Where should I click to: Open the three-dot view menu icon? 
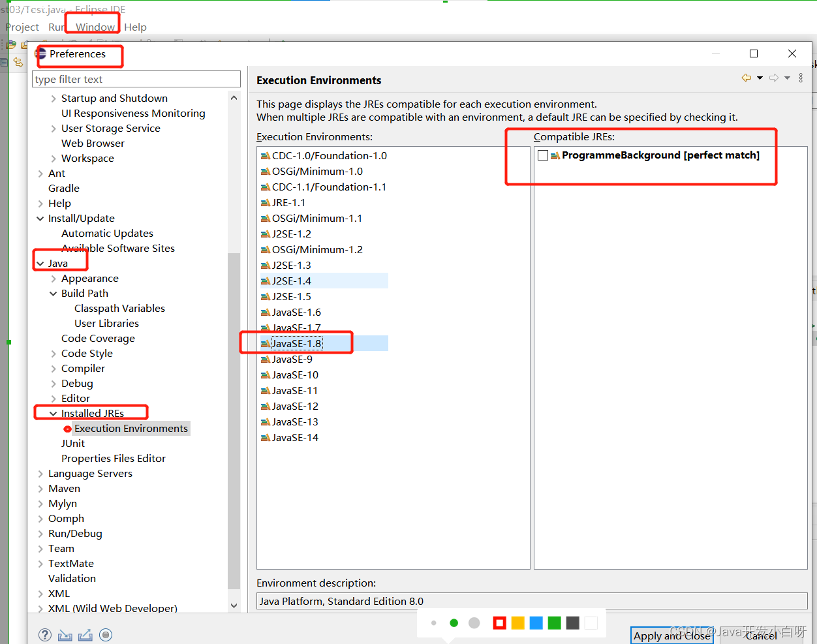[801, 78]
